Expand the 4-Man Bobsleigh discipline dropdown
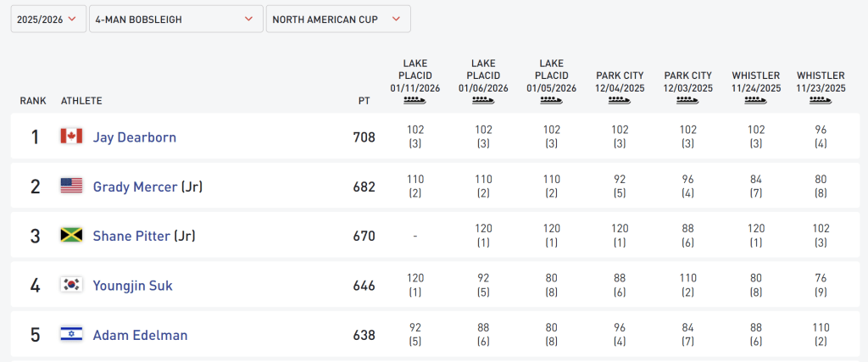The height and width of the screenshot is (362, 868). [175, 19]
